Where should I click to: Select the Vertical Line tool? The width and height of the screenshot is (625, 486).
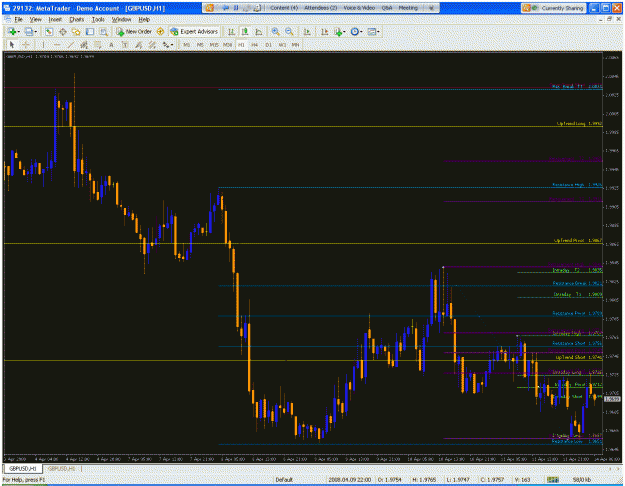[43, 45]
